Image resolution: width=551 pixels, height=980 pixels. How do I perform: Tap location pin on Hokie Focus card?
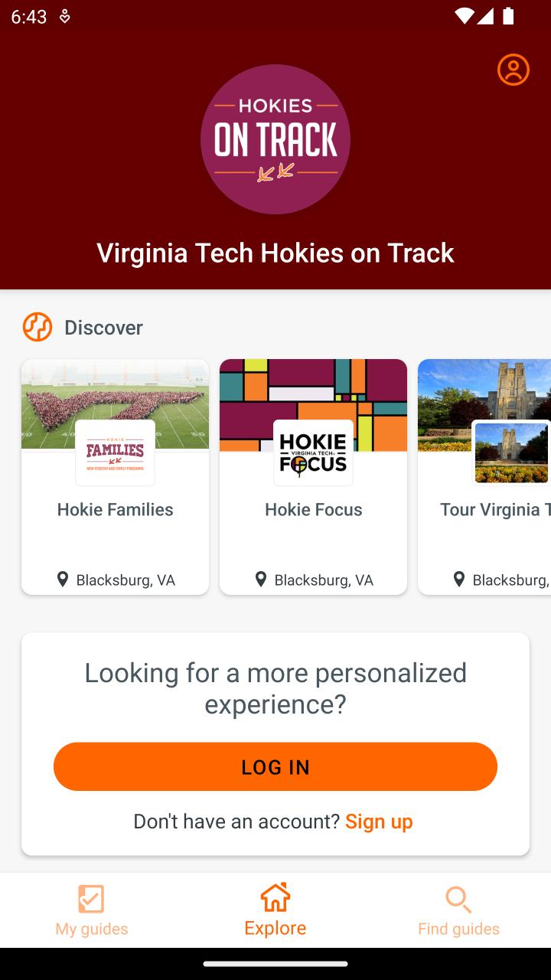coord(261,580)
